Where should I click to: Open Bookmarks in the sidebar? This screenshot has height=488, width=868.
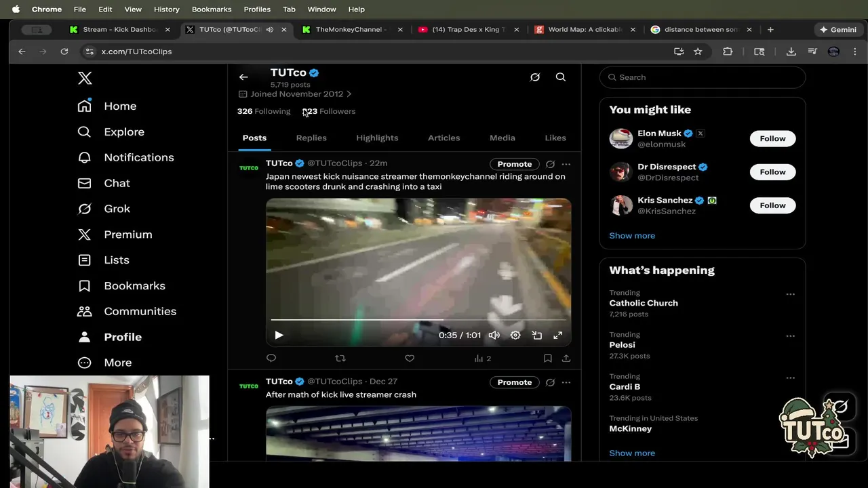[x=121, y=285]
